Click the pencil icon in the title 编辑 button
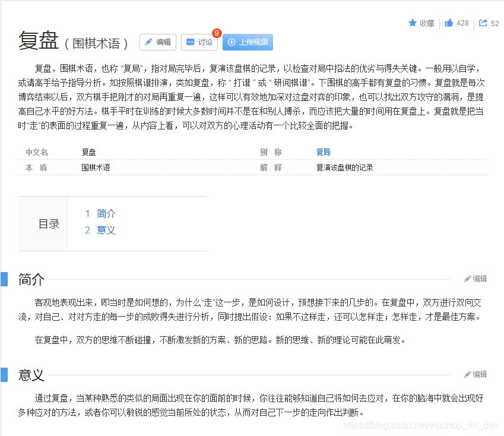The image size is (504, 436). [x=148, y=42]
